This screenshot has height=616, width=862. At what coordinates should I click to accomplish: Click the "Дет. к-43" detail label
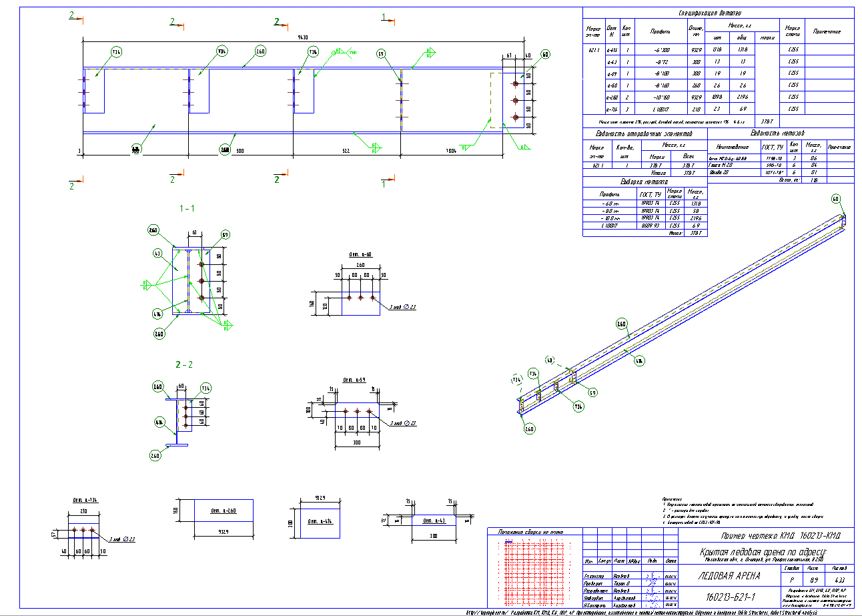point(434,521)
